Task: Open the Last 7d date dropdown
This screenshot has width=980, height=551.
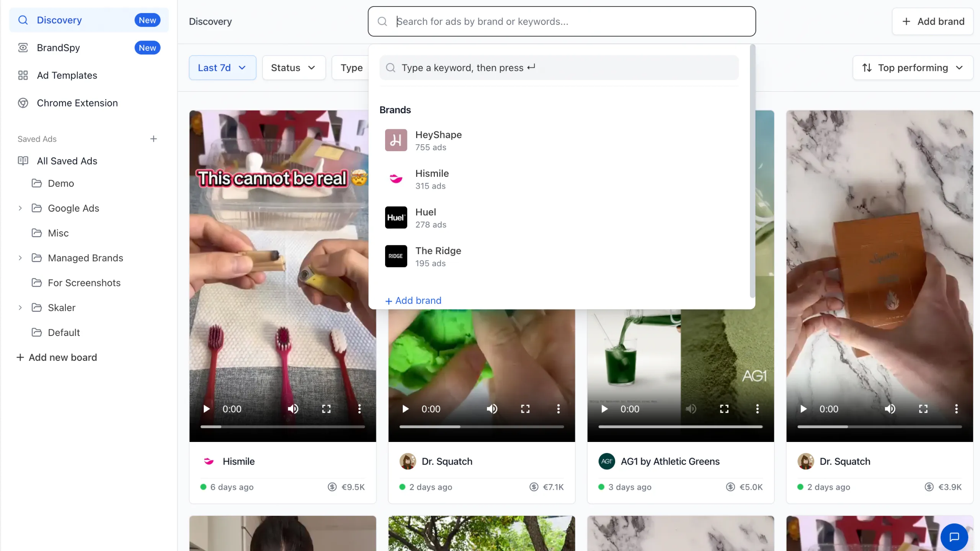Action: click(222, 68)
